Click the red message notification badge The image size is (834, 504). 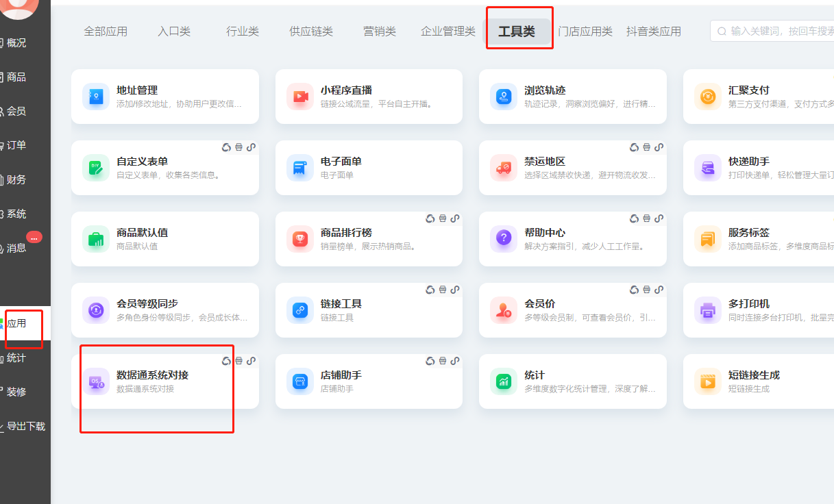34,237
